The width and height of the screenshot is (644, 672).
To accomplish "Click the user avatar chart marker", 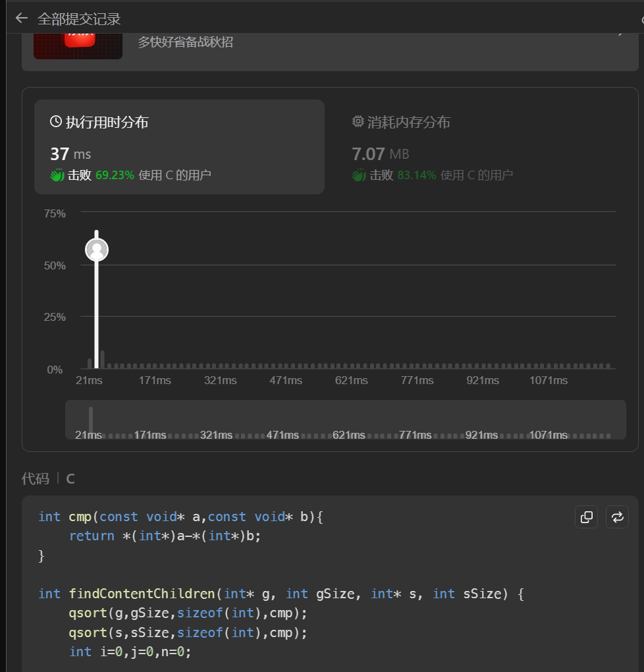I will [97, 250].
